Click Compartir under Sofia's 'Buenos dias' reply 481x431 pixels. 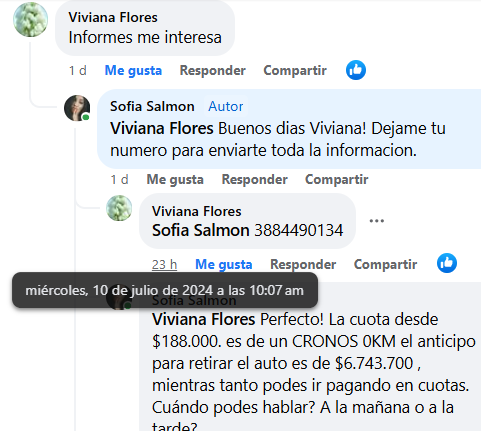337,179
